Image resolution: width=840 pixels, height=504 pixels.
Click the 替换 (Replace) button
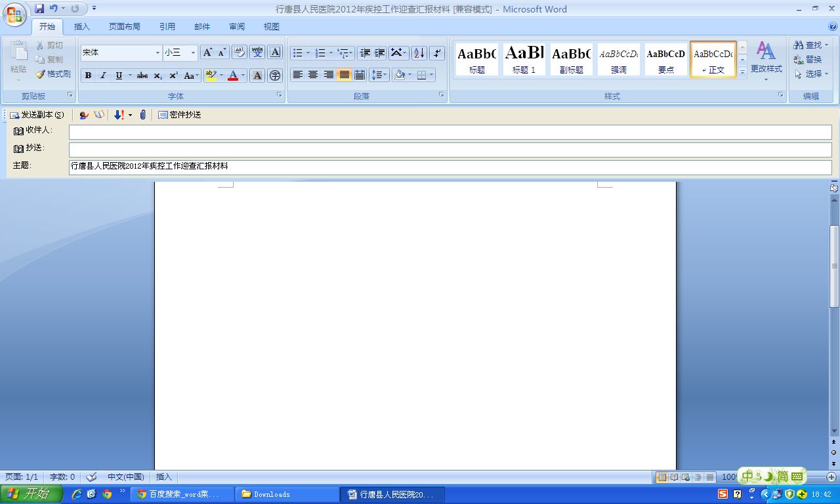808,60
